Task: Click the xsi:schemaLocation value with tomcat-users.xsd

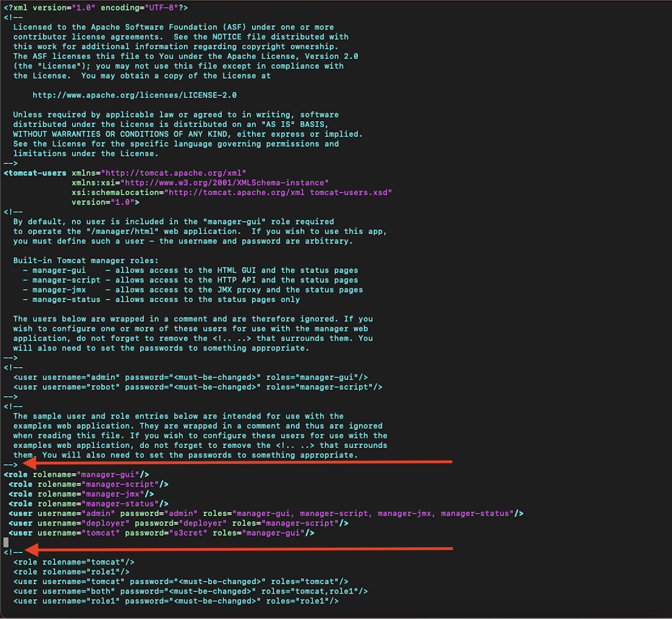Action: pyautogui.click(x=278, y=192)
